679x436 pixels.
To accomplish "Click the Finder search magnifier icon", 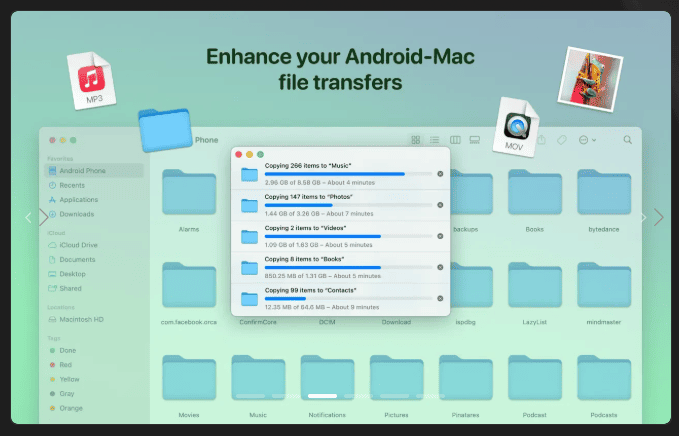I will [627, 140].
